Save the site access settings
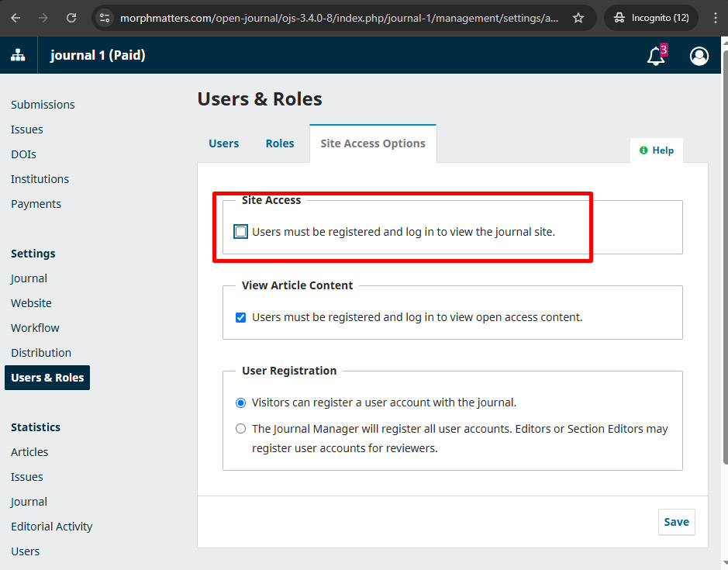Screen dimensions: 728x570 tap(677, 522)
